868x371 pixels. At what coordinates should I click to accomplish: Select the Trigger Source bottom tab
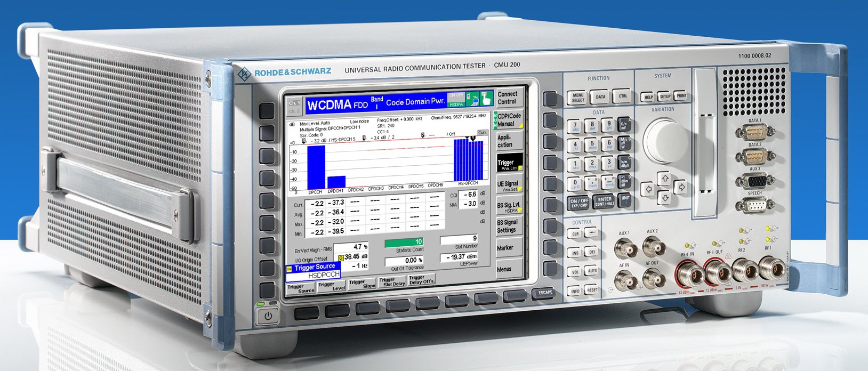[x=301, y=288]
